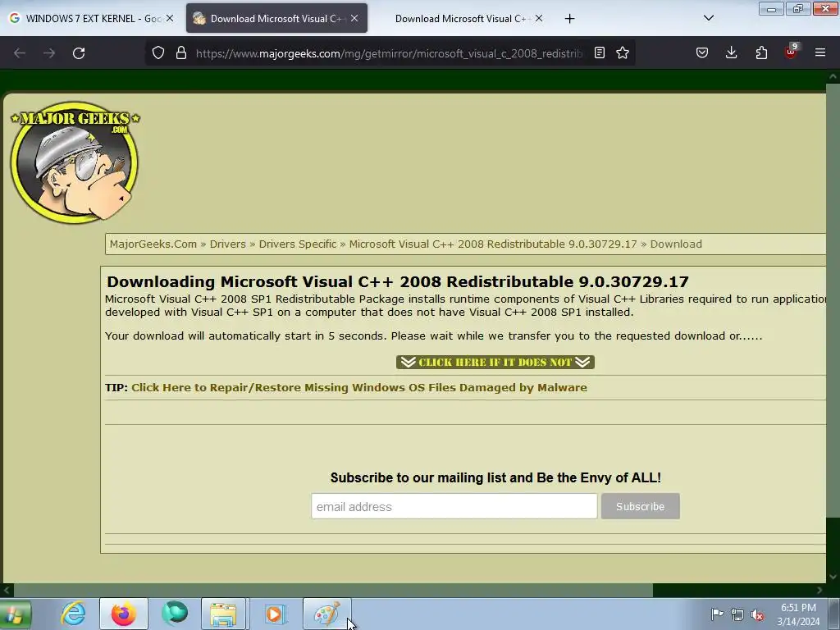The image size is (840, 630).
Task: Click muted volume tray icon
Action: coord(757,614)
